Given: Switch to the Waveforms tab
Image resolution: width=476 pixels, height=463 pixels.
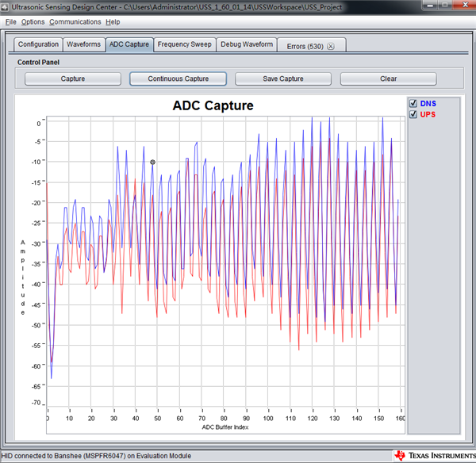Looking at the screenshot, I should pos(83,44).
